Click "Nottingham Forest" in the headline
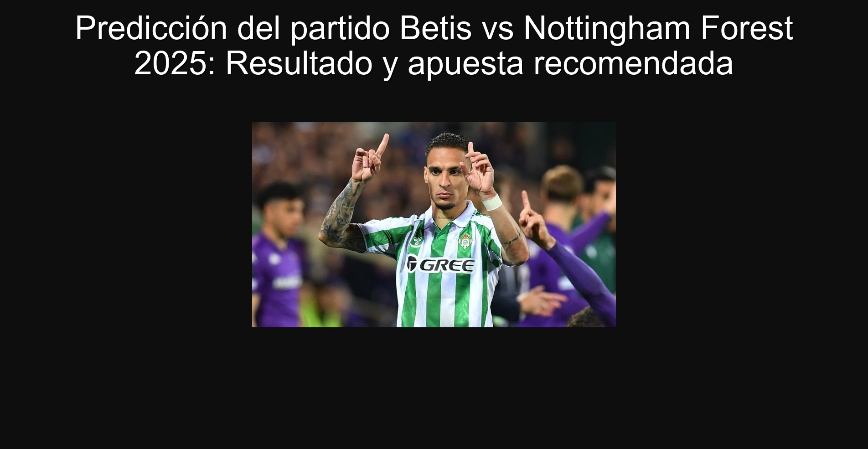This screenshot has width=868, height=449. [658, 29]
